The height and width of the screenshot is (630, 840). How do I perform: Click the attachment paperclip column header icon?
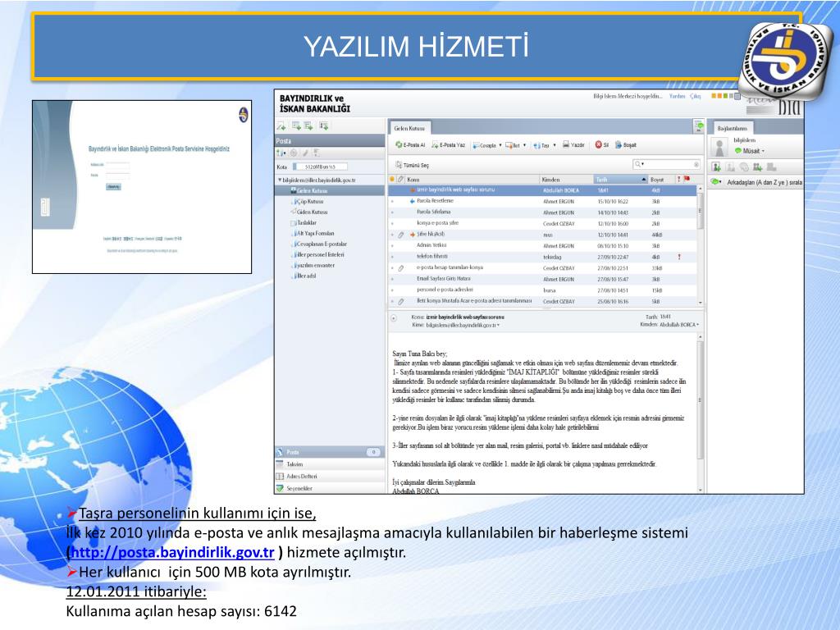(400, 179)
